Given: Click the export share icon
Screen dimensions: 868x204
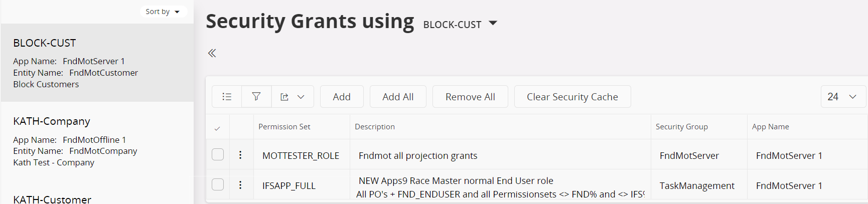Looking at the screenshot, I should pyautogui.click(x=284, y=97).
